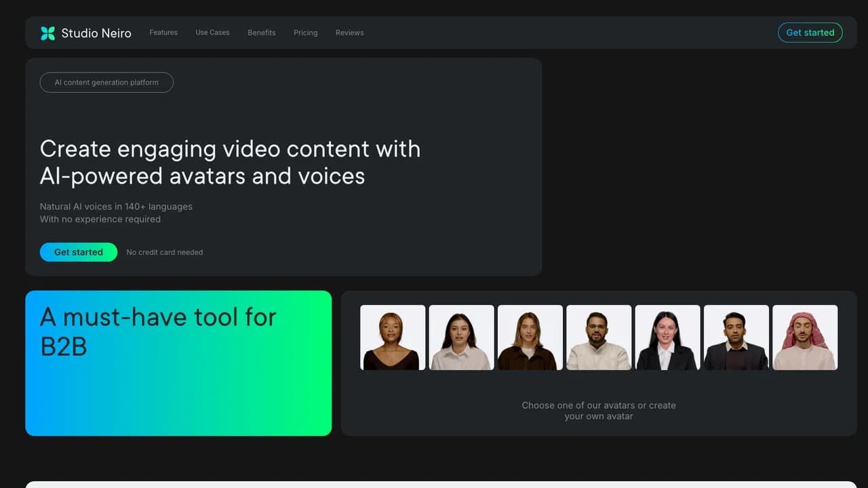Click the outlined Get started header button
868x488 pixels.
[x=810, y=33]
